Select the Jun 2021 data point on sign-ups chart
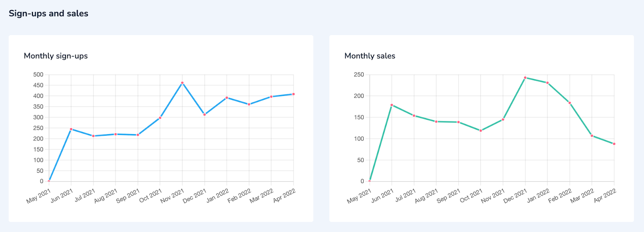The width and height of the screenshot is (644, 232). point(71,129)
